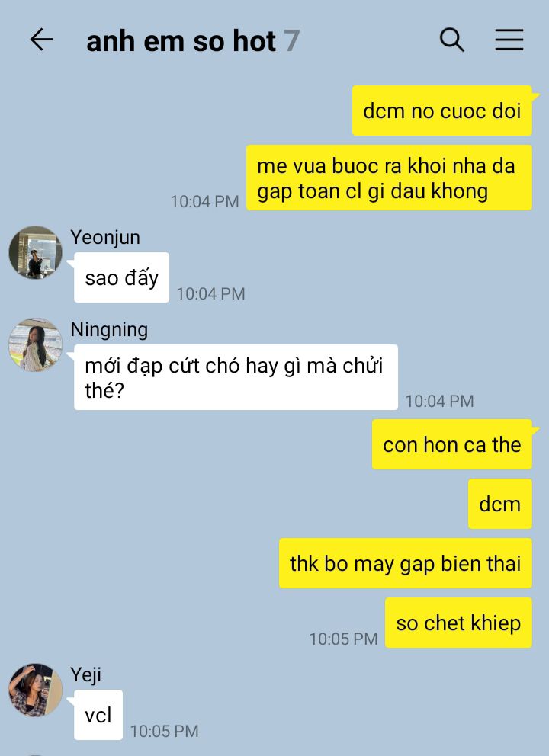Tap the standalone 'dcm' yellow bubble
The image size is (549, 756).
(499, 504)
